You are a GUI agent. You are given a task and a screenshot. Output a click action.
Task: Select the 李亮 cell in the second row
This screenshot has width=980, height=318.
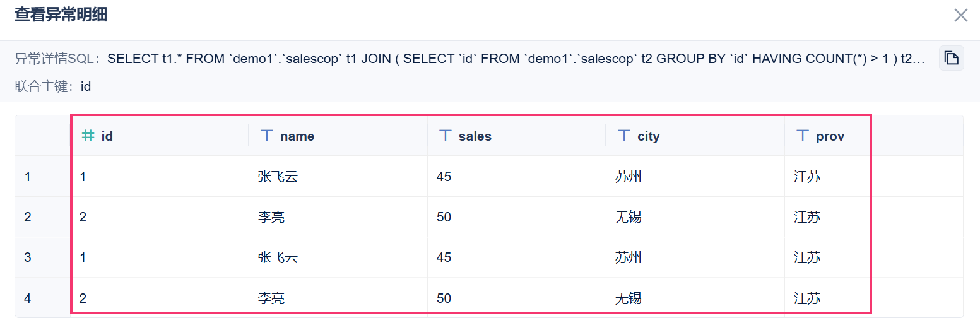click(338, 217)
